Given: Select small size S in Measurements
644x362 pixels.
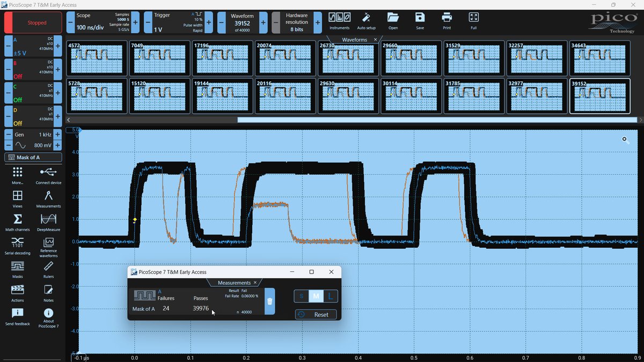Looking at the screenshot, I should [301, 295].
